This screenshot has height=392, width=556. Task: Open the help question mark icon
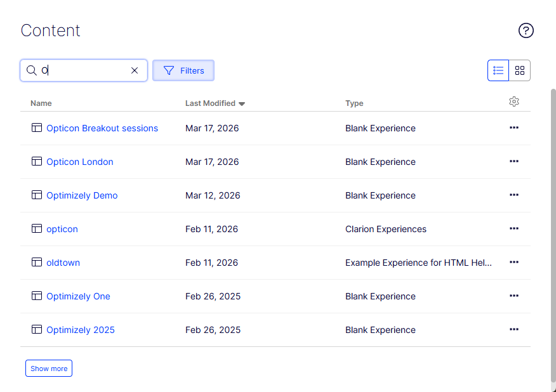[526, 30]
